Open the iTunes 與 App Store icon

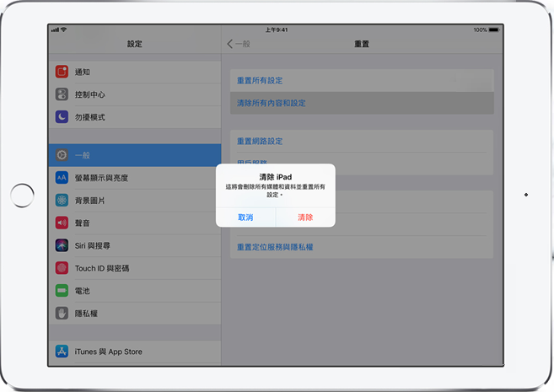62,352
